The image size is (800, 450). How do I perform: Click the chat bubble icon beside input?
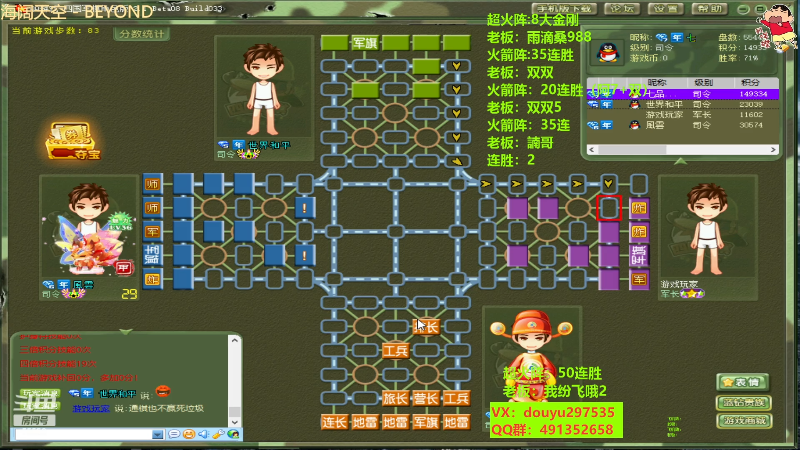click(174, 434)
